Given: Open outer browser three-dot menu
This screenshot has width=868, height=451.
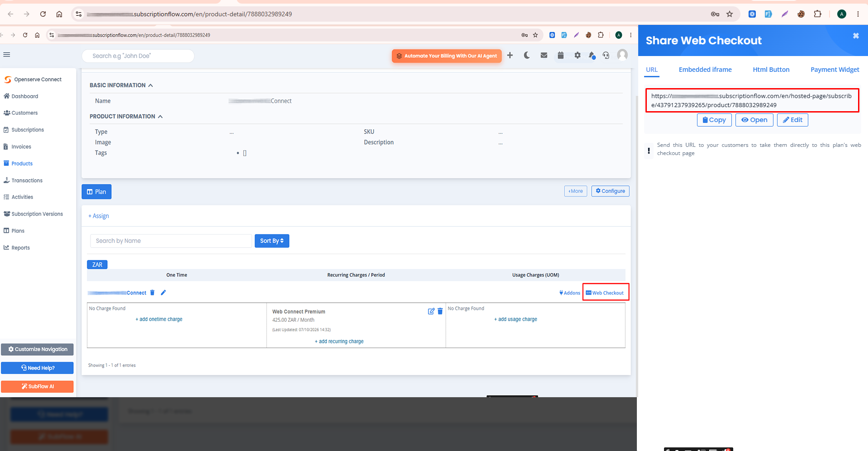Looking at the screenshot, I should (x=858, y=14).
